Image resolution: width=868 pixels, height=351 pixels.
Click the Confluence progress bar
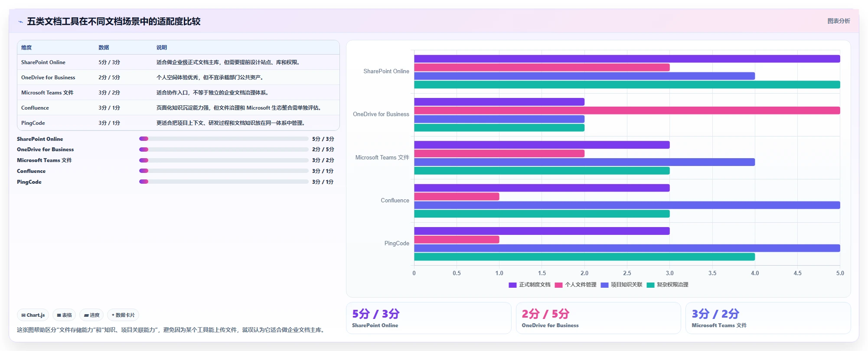[x=224, y=171]
